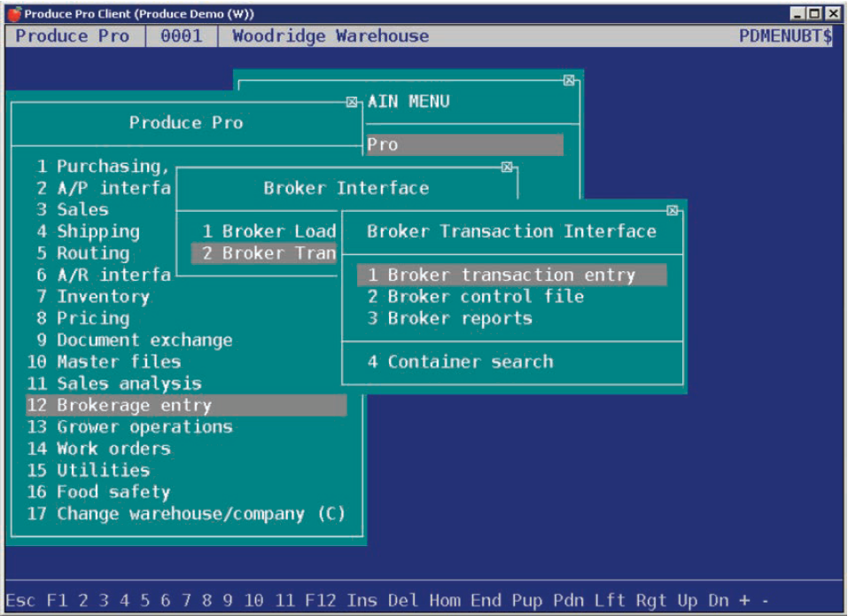Close the Produce Pro menu box
Screen dimensions: 848x616
tap(352, 102)
